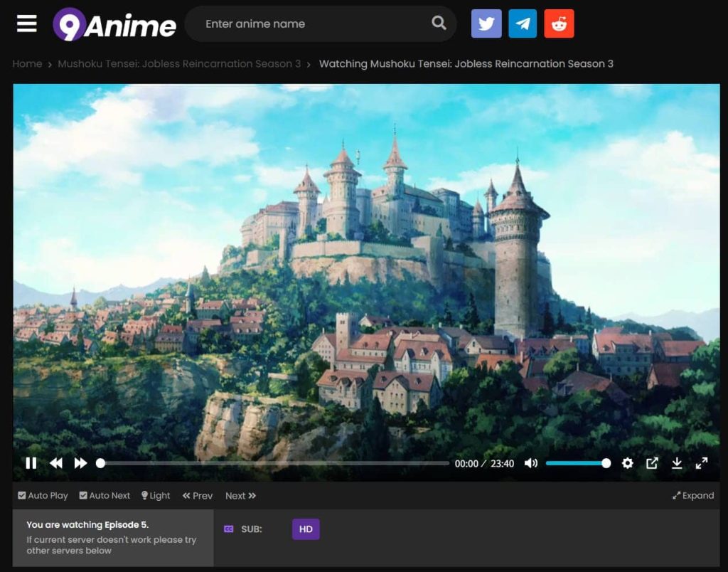The image size is (728, 572).
Task: Download the video
Action: [x=677, y=463]
